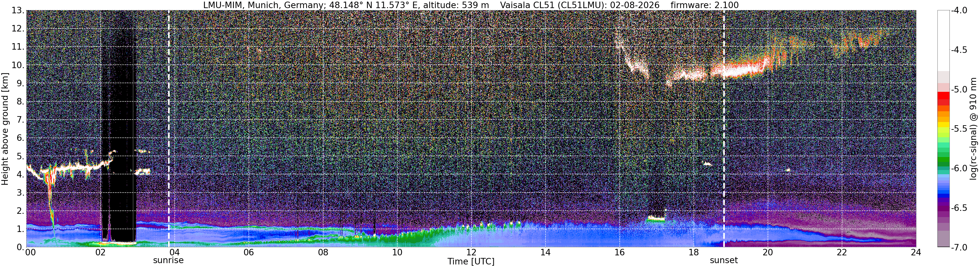
Task: Click height-axis tick label '13.'
Action: coord(18,11)
